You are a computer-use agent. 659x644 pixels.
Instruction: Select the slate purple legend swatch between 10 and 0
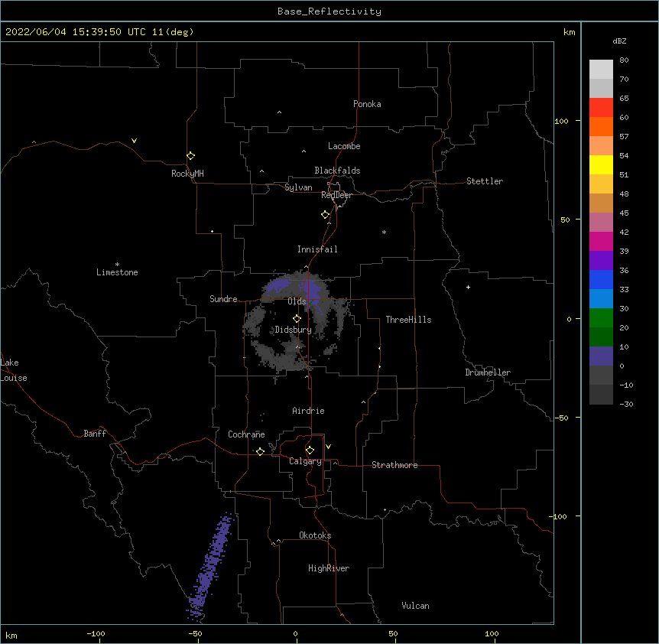[x=601, y=356]
